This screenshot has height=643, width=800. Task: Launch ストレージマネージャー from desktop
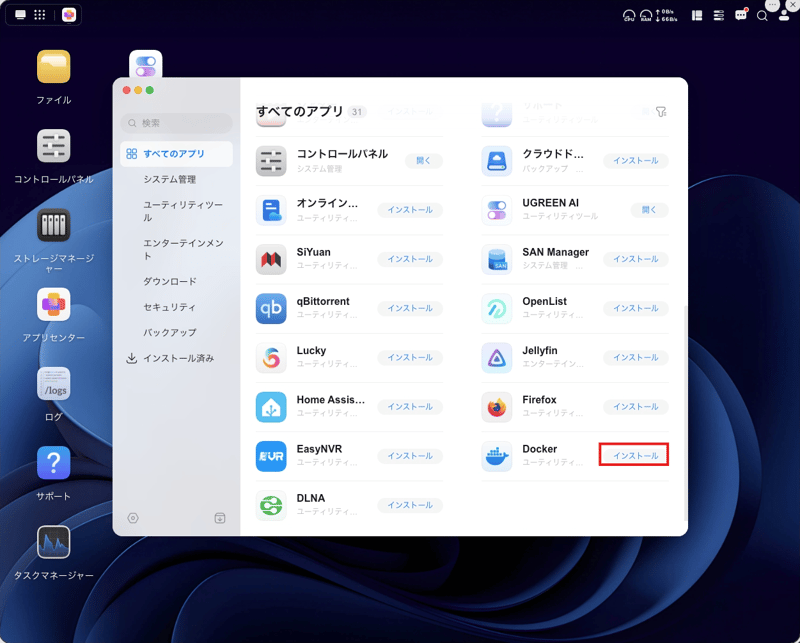[53, 225]
